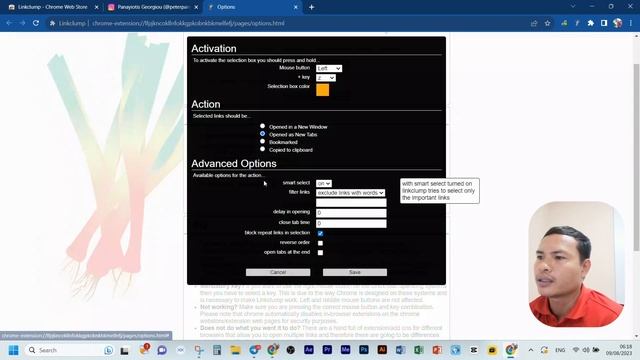This screenshot has width=640, height=360.
Task: Go forward in browser history
Action: [22, 23]
